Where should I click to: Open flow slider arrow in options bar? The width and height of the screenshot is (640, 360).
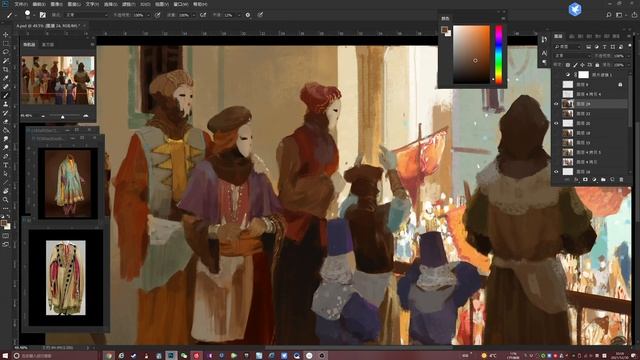tap(193, 15)
